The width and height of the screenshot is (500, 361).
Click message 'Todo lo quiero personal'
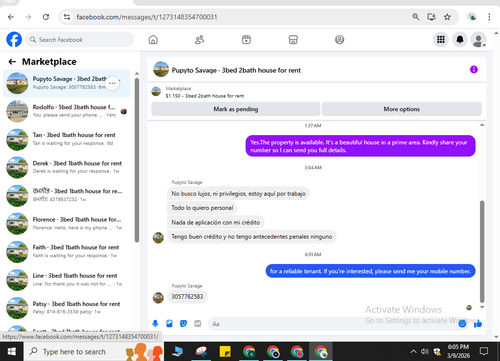pos(202,208)
